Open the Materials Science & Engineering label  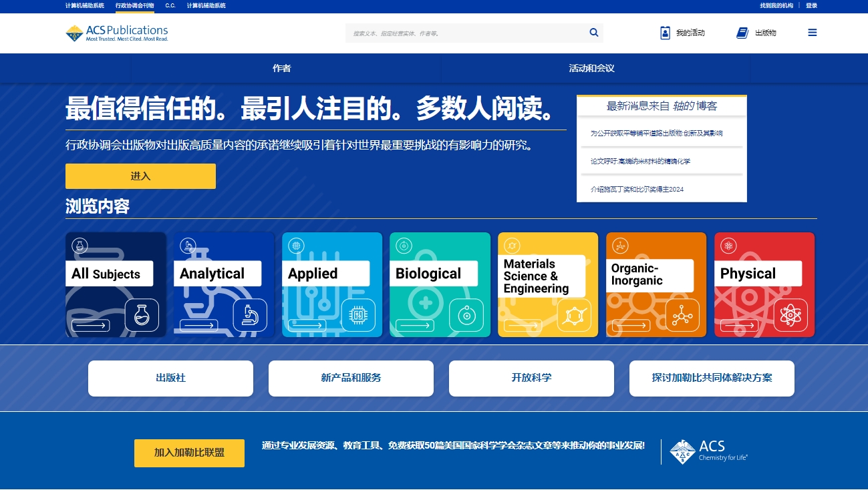[x=542, y=276]
